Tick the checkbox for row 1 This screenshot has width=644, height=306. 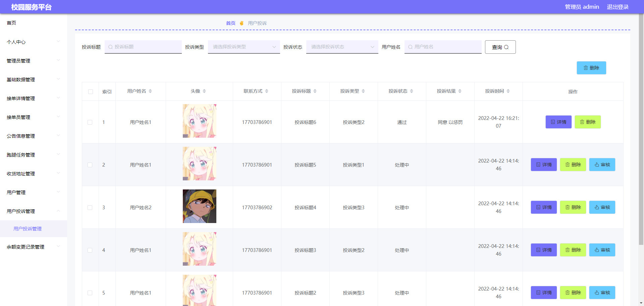90,122
